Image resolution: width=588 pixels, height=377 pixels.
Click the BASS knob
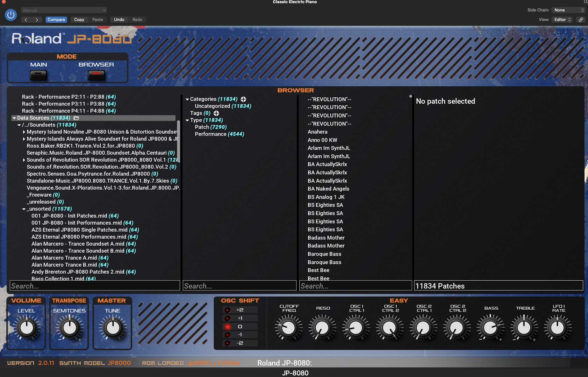(490, 328)
